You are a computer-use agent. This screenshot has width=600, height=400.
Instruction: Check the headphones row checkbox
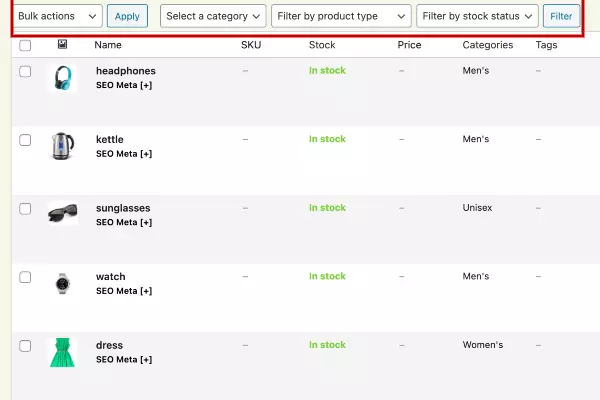tap(25, 72)
